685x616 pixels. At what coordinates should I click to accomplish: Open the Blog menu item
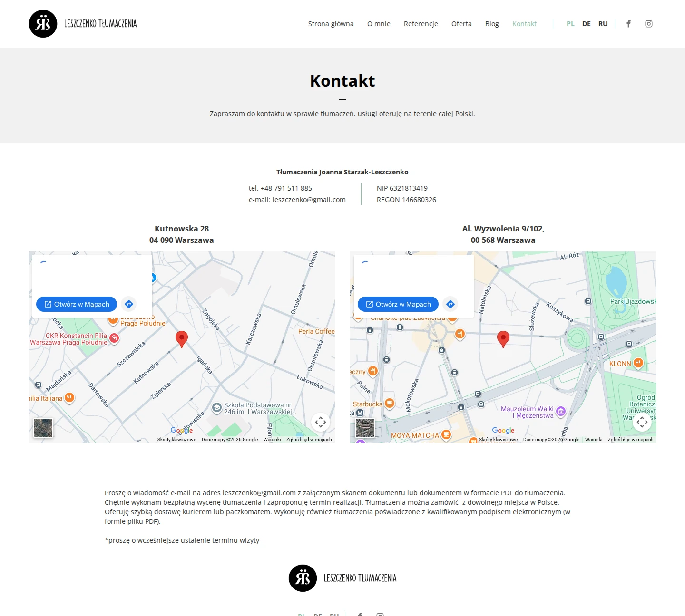[x=492, y=24]
